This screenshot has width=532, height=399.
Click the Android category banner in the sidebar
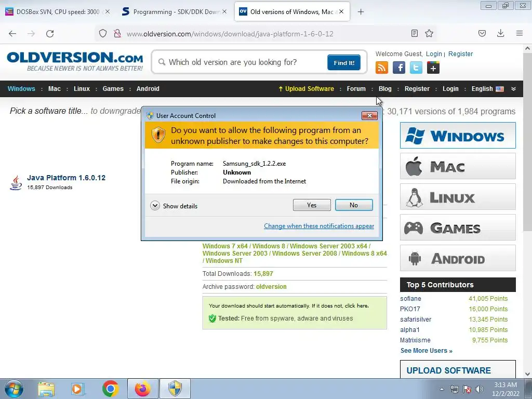[x=458, y=258]
